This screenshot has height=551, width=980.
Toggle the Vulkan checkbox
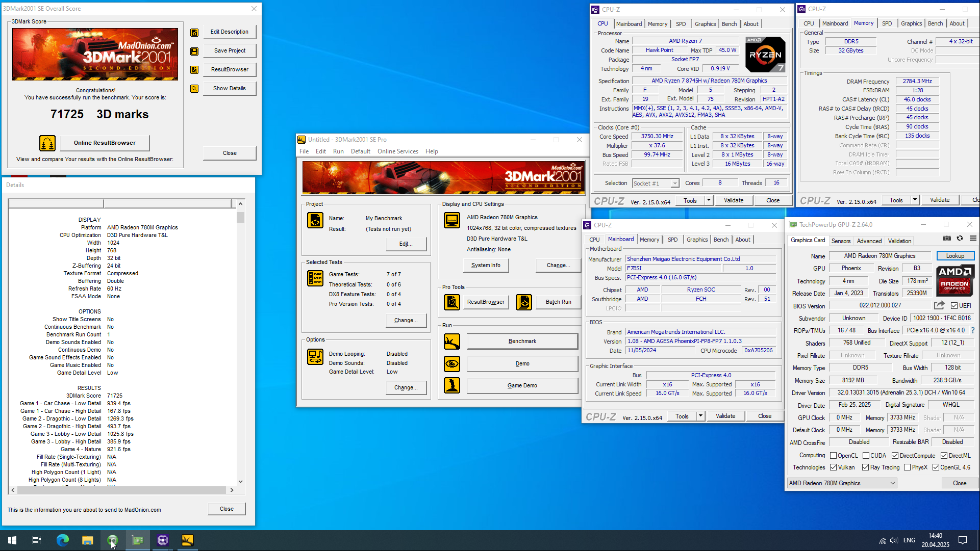coord(833,467)
